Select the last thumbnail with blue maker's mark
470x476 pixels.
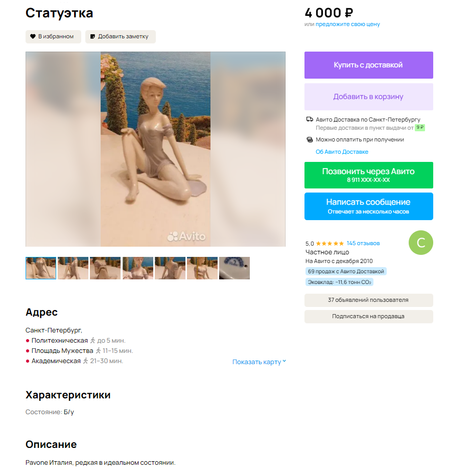pos(234,268)
